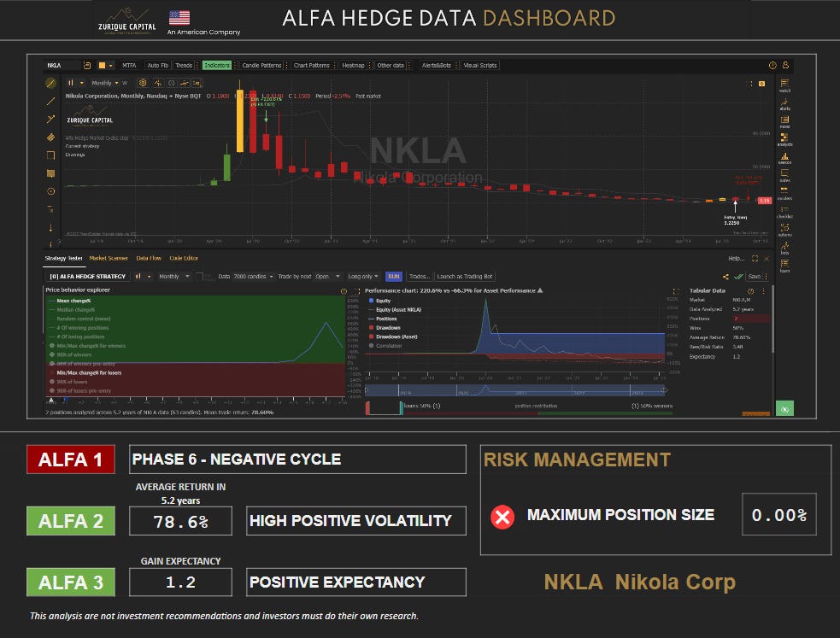Open the checklist sidebar icon
840x638 pixels.
click(x=784, y=211)
